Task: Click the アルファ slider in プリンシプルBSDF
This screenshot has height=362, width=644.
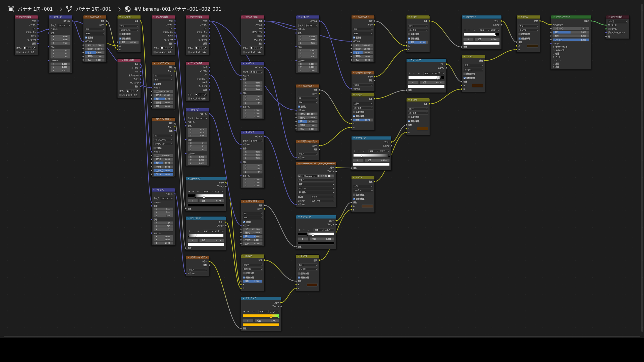Action: pyautogui.click(x=571, y=40)
